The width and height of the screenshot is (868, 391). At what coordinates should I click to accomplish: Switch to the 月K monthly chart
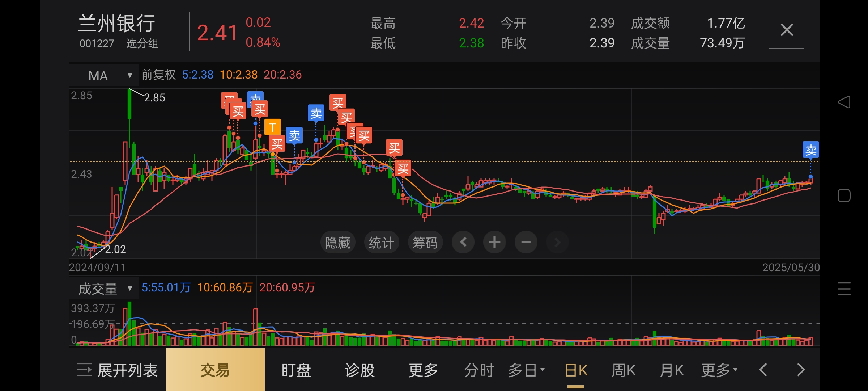pyautogui.click(x=672, y=370)
